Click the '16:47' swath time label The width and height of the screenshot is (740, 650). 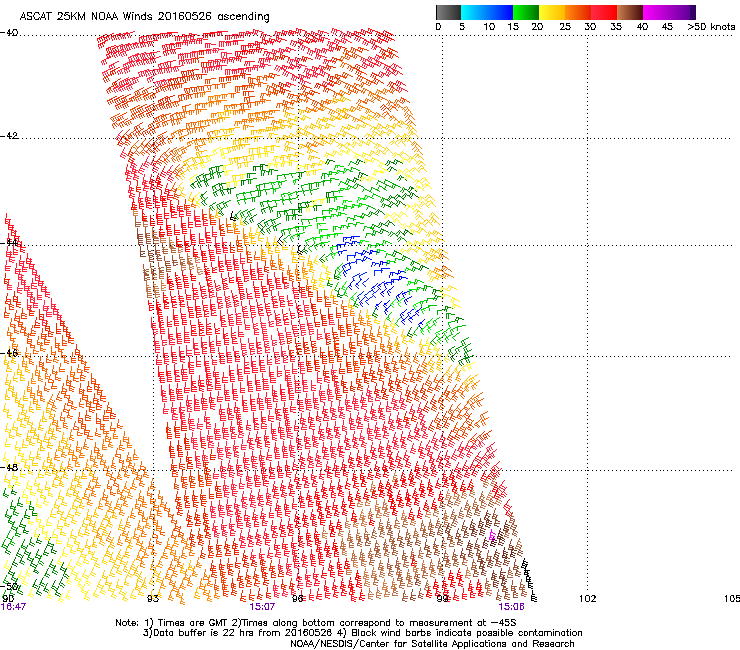pos(13,607)
